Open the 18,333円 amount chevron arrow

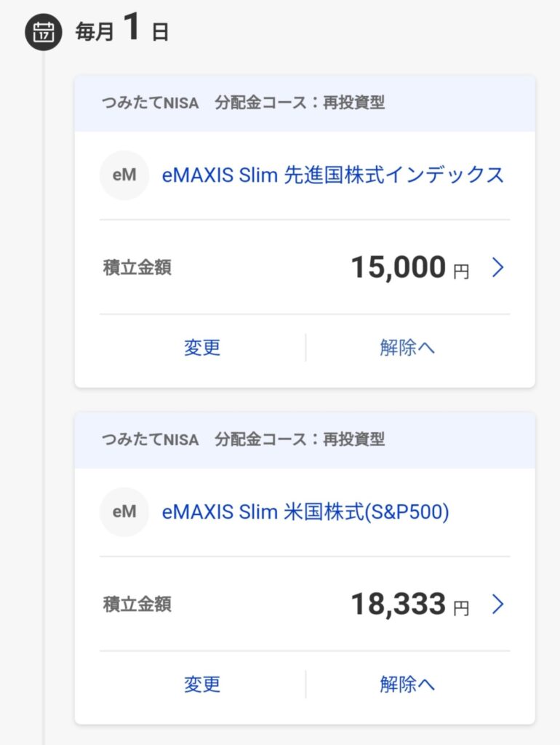[x=497, y=605]
